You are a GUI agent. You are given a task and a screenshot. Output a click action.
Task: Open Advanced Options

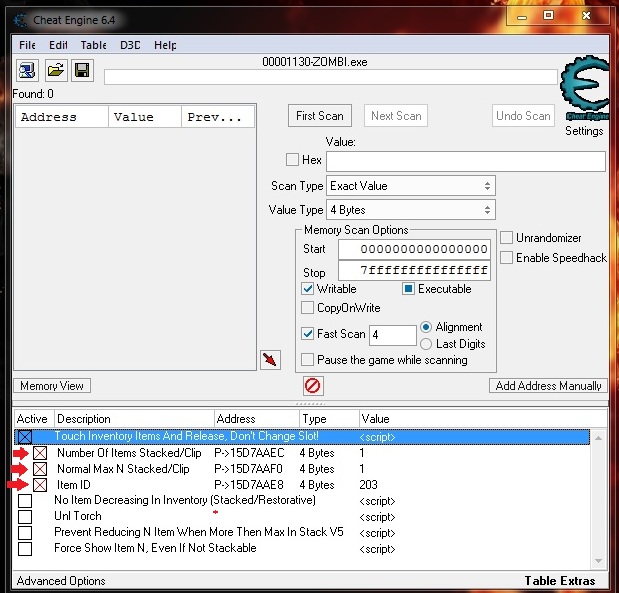(61, 581)
